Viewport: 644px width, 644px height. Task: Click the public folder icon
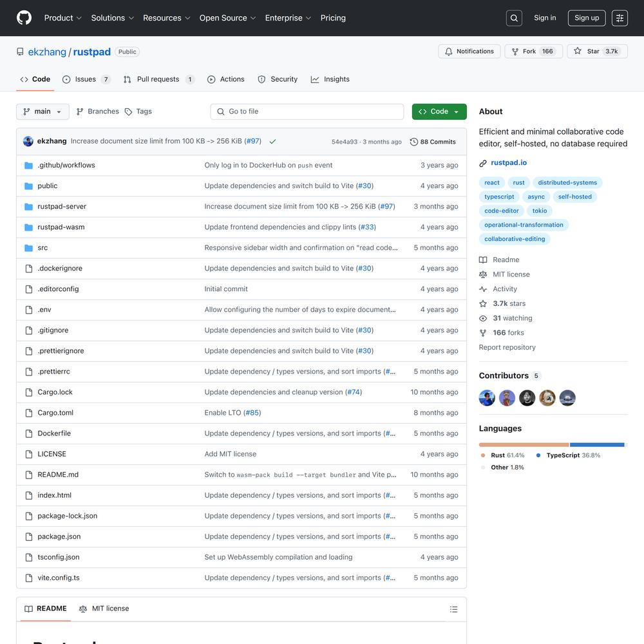28,186
